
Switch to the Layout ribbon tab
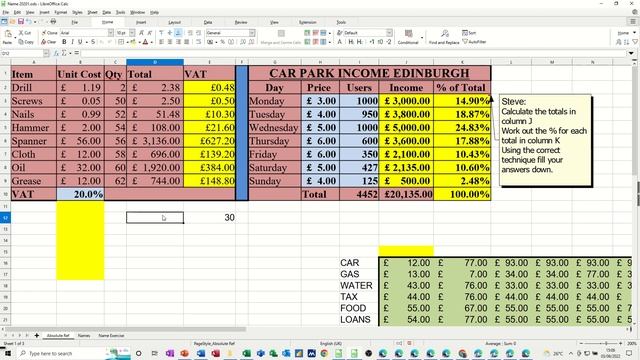(174, 22)
